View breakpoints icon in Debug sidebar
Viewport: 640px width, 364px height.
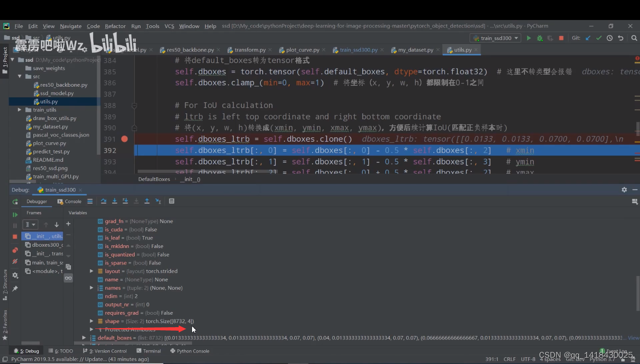(x=15, y=250)
